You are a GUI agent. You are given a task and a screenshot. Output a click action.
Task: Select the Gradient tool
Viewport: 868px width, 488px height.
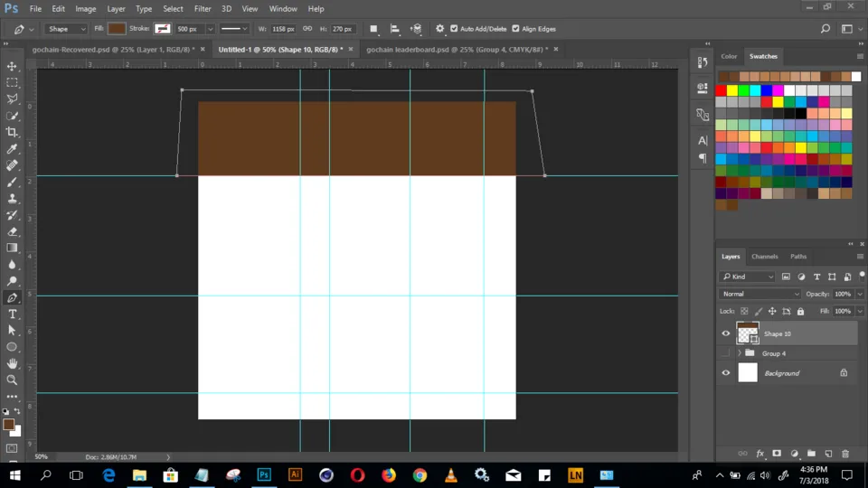[x=12, y=248]
